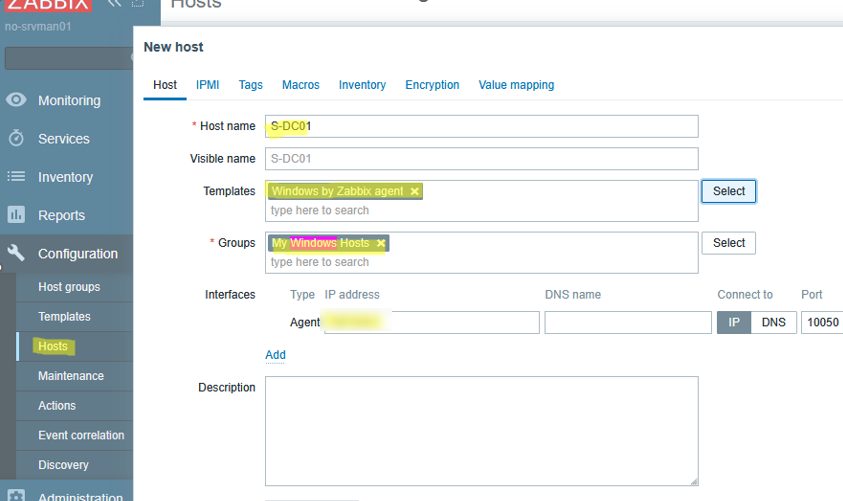The height and width of the screenshot is (501, 843).
Task: Collapse sidebar with double-chevron icon
Action: [x=114, y=4]
